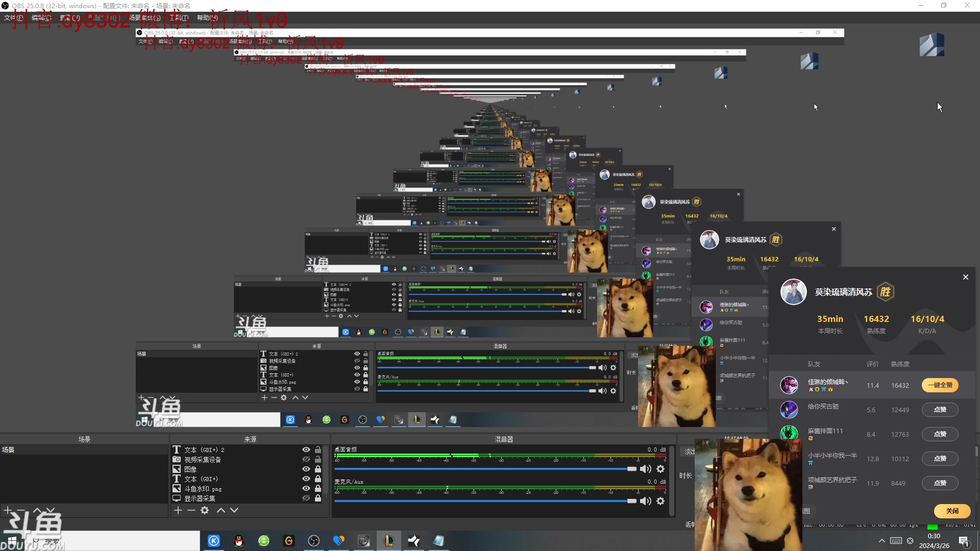Screen dimensions: 980x551
Task: Click the yellow 关闭 button
Action: tap(952, 511)
